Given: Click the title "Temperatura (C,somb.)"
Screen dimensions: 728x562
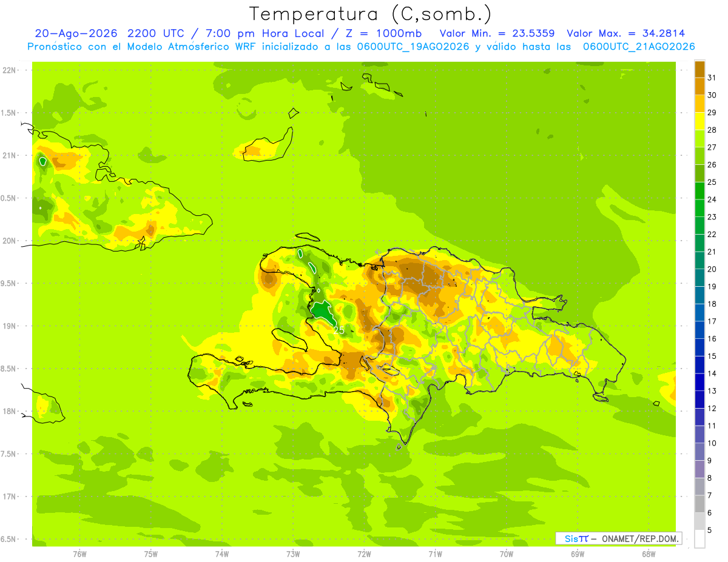Looking at the screenshot, I should click(x=370, y=15).
